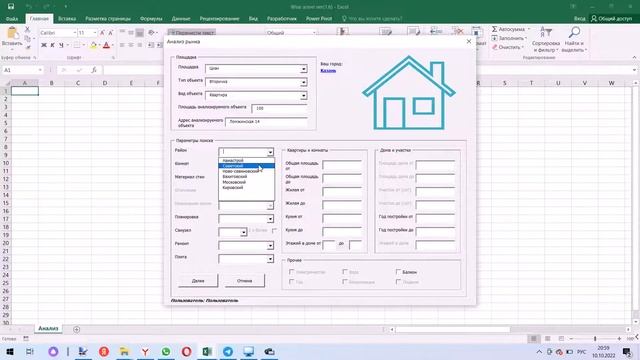
Task: Toggle bold (Ж) formatting
Action: [x=44, y=45]
